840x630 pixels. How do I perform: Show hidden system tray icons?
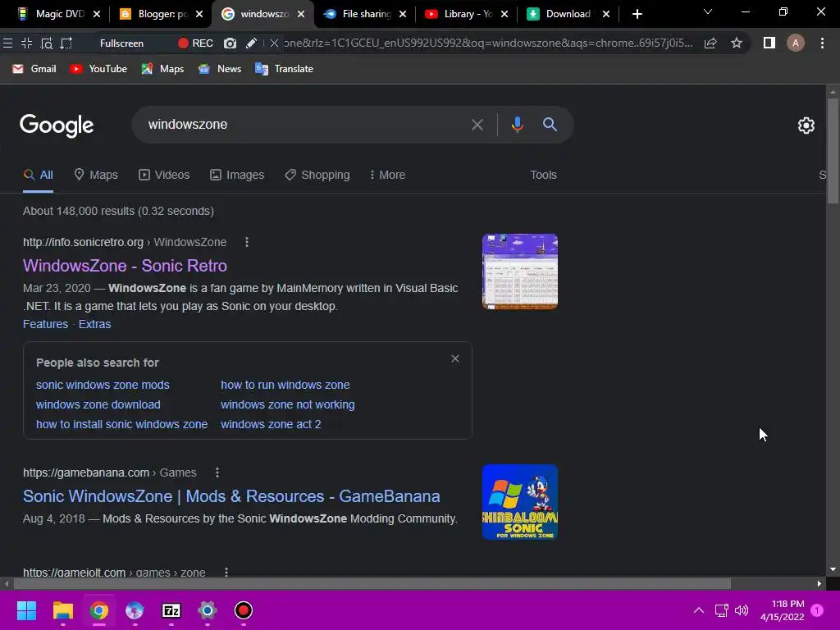click(x=699, y=610)
